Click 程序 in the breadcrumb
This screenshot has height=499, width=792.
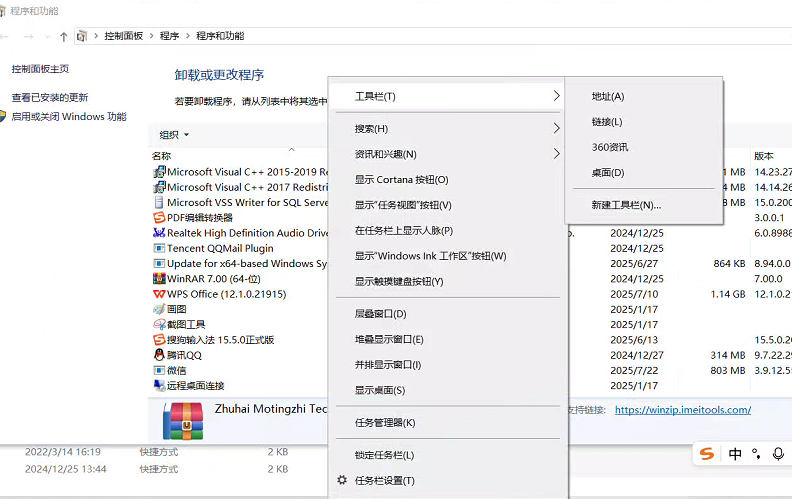click(170, 36)
